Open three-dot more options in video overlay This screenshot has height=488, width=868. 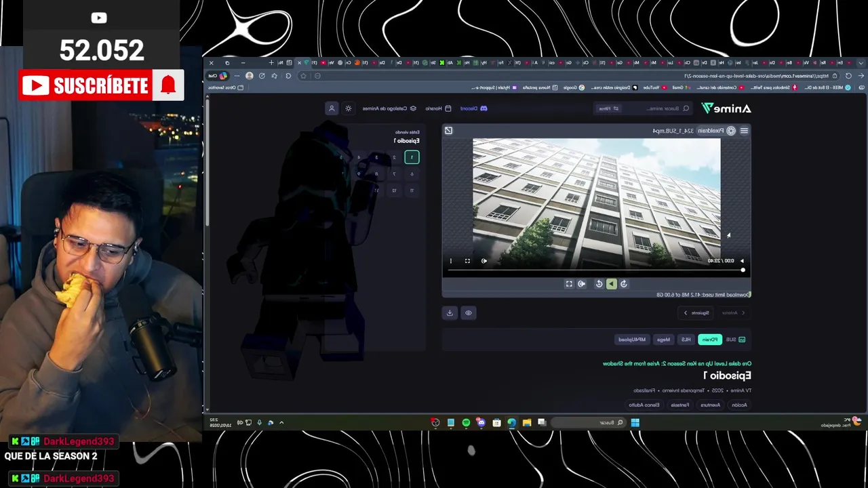(x=451, y=260)
